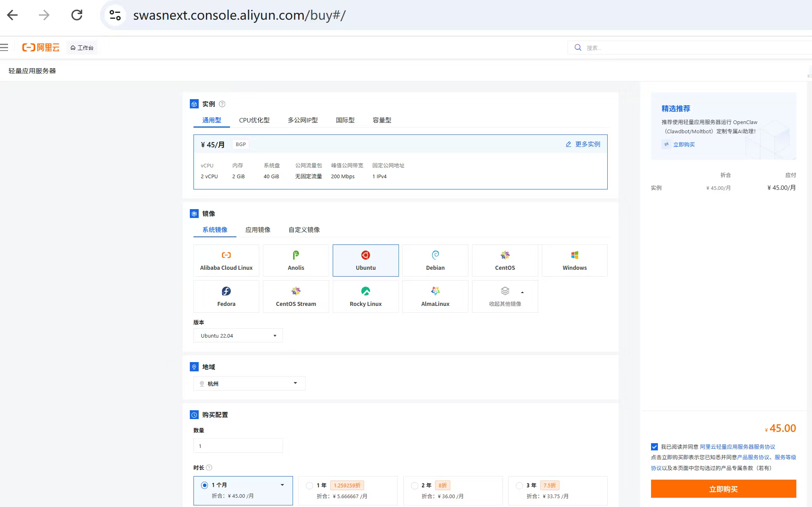
Task: Collapse other images via 收起其他镜像
Action: (505, 297)
